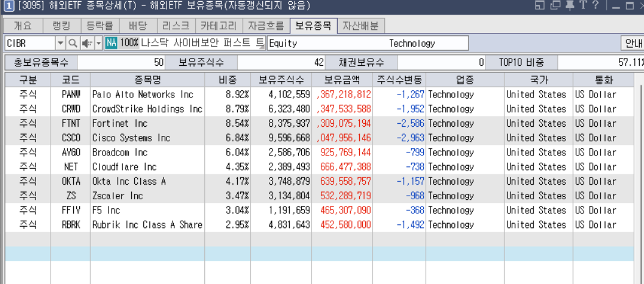Click the 보유주식수 summary value 42
This screenshot has width=644, height=284.
point(281,62)
